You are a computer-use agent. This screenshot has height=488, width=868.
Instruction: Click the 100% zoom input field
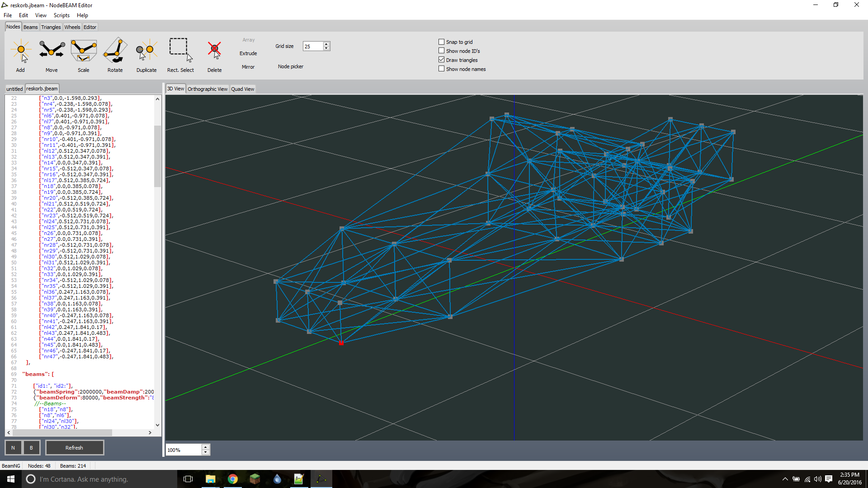point(184,450)
